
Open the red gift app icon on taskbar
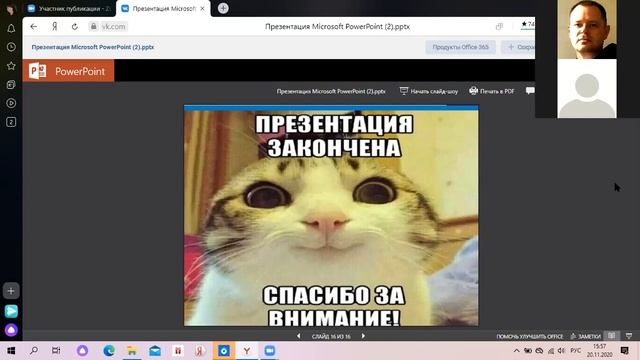click(178, 351)
